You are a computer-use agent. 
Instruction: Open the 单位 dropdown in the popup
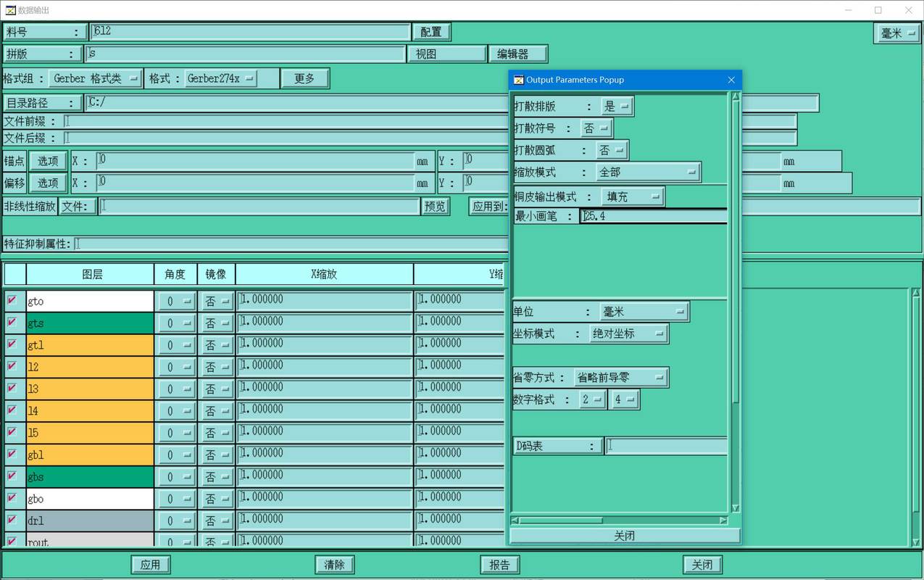tap(644, 312)
